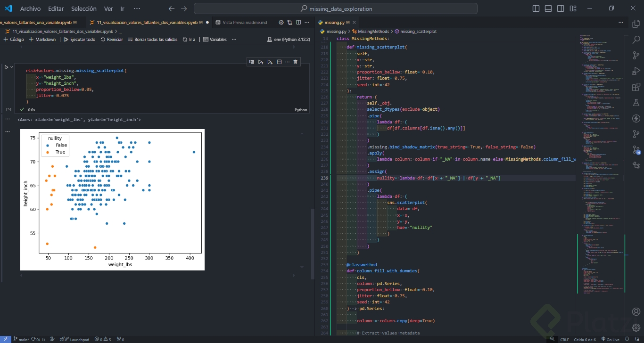This screenshot has width=644, height=343.
Task: Click Borrar todas las salidas button
Action: pos(152,40)
